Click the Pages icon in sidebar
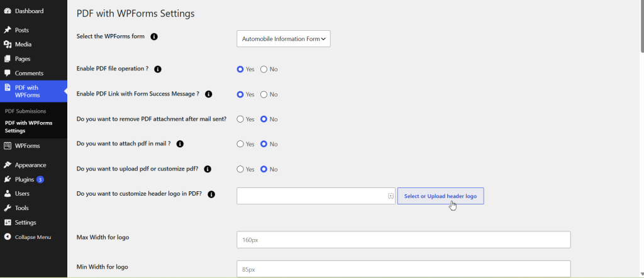This screenshot has width=644, height=278. 8,58
